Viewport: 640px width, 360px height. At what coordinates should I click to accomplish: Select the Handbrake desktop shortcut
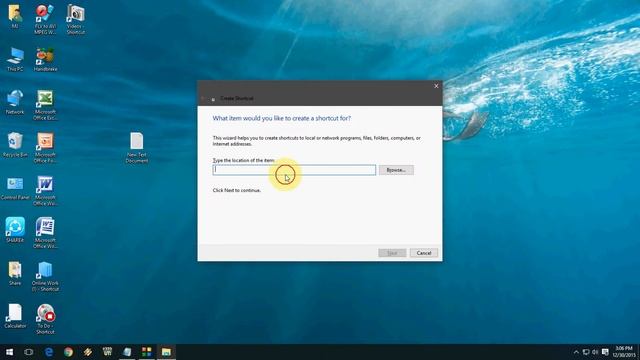45,59
